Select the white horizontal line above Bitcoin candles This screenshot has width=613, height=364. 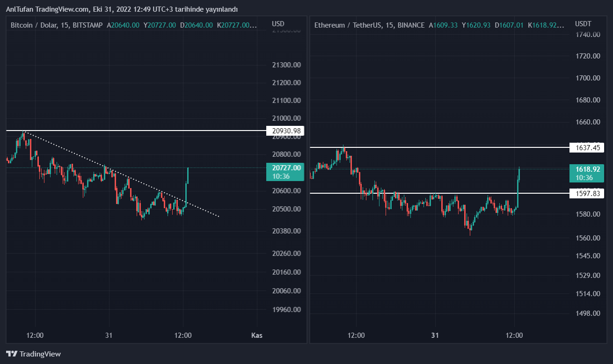pyautogui.click(x=140, y=131)
